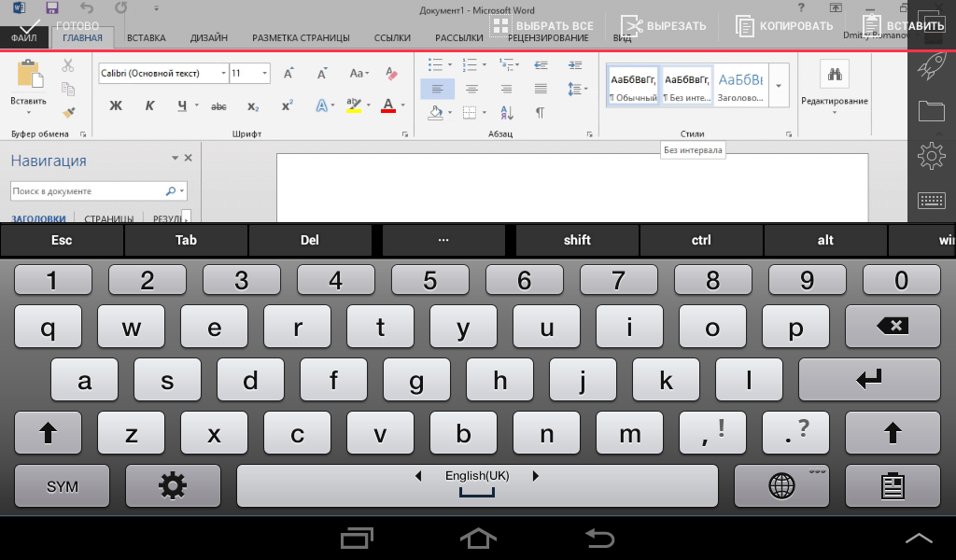The width and height of the screenshot is (956, 560).
Task: Switch to the СТРАНИЦЫ tab in Navigation pane
Action: pos(108,218)
